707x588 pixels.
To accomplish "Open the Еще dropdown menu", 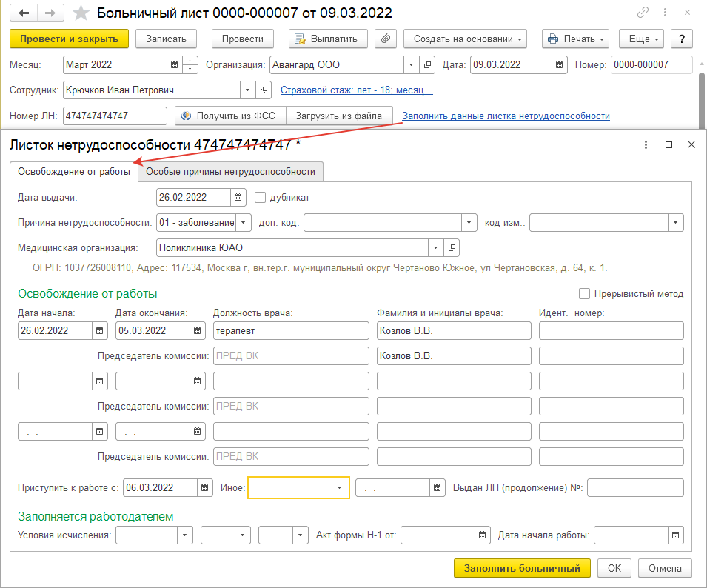I will 642,39.
